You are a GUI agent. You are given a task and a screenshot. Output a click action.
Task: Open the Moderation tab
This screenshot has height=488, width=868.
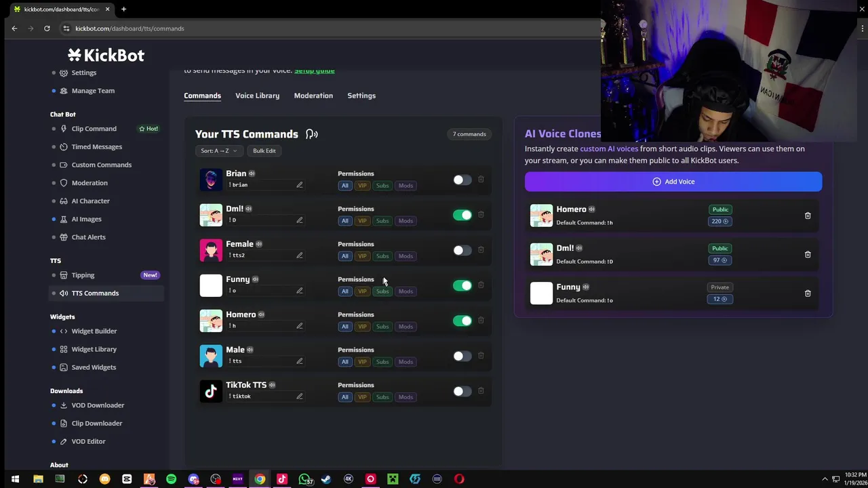tap(313, 96)
